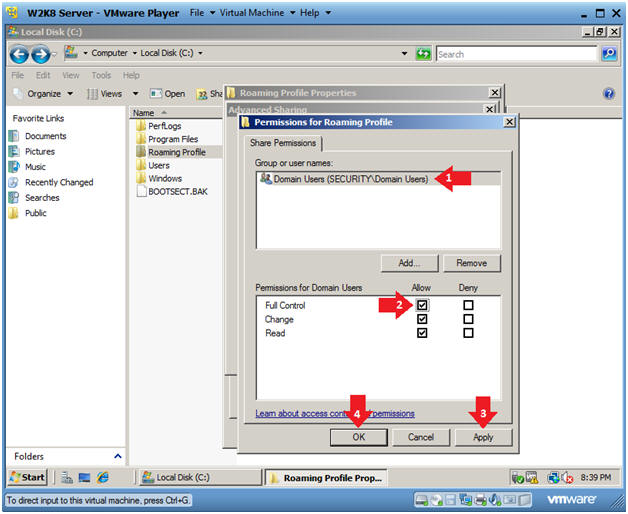Click the taskbar clock showing 8:39 PM

(596, 478)
